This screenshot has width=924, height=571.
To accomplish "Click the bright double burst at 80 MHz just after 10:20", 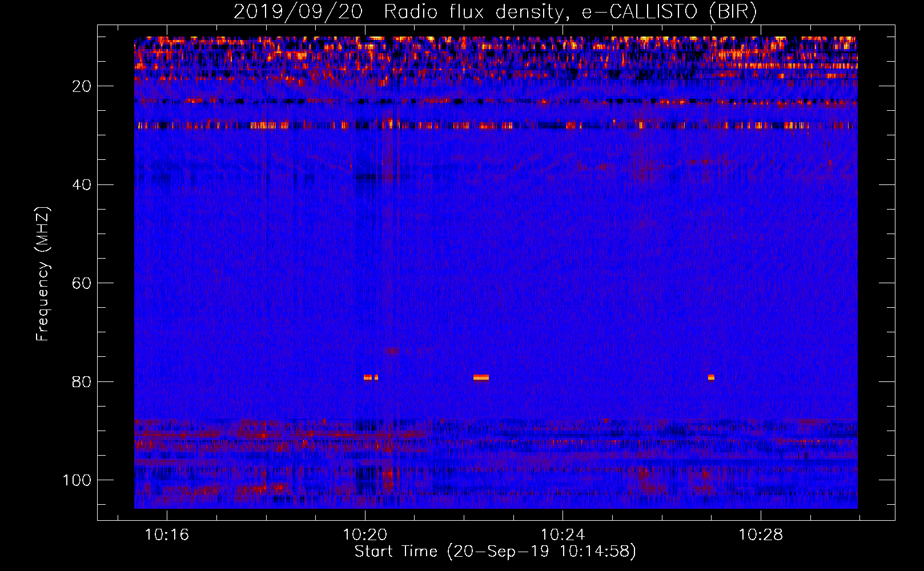I will click(371, 377).
